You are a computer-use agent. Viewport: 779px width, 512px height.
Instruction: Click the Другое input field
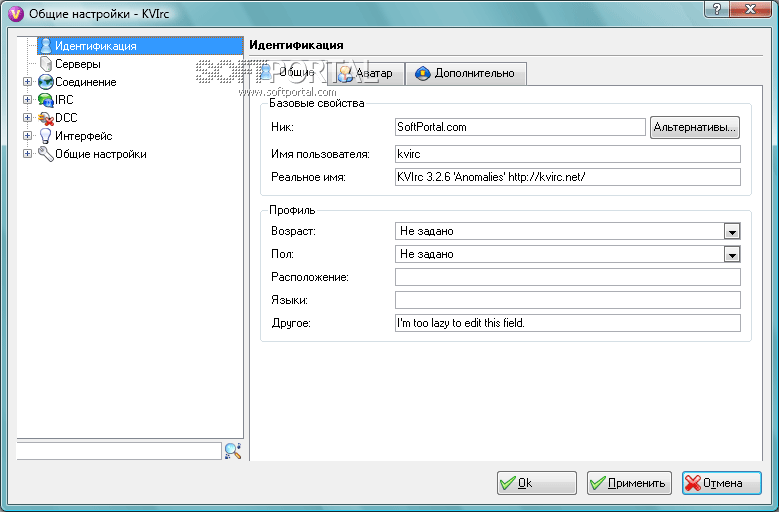point(568,323)
